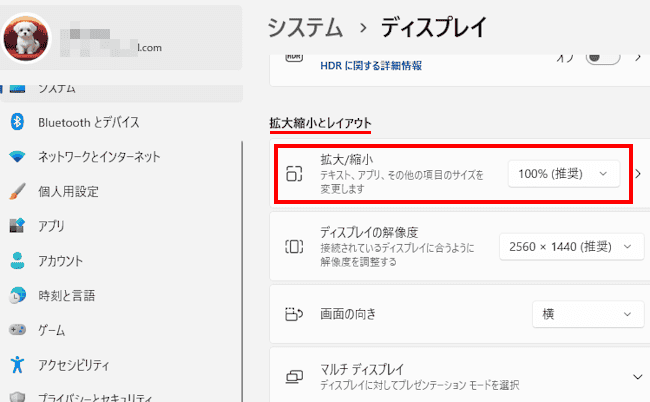650x402 pixels.
Task: Click the accessibility figure icon
Action: [x=17, y=365]
